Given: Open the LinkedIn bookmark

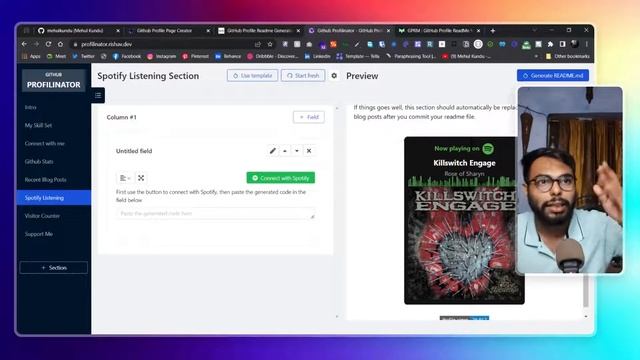Looking at the screenshot, I should (318, 56).
